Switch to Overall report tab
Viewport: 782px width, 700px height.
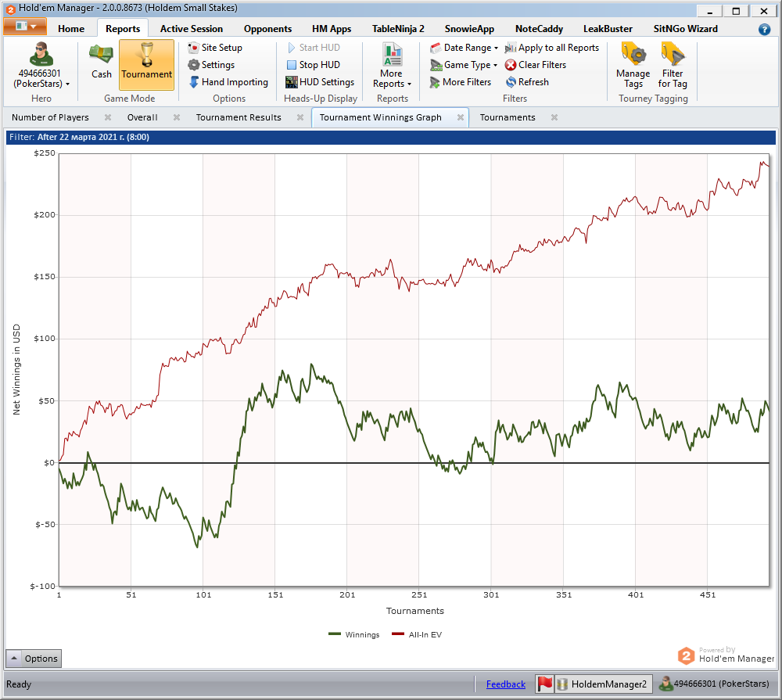[142, 118]
